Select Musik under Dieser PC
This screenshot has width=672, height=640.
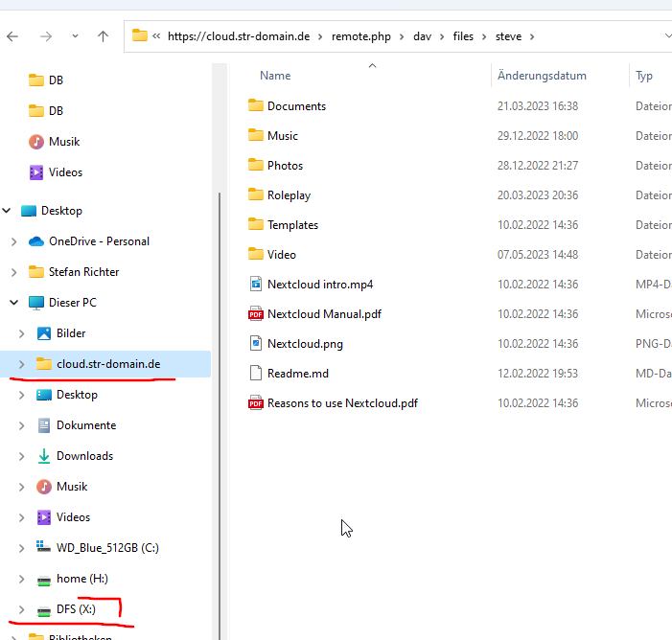(x=72, y=487)
